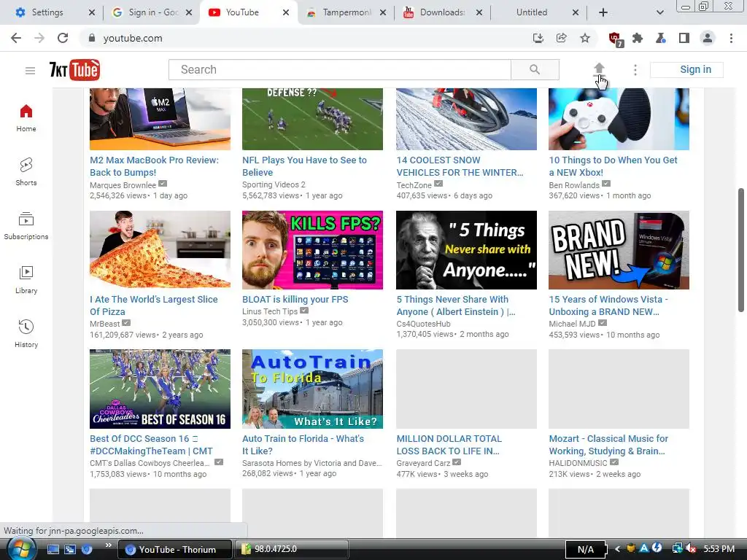Click the search magnifier button

[535, 69]
